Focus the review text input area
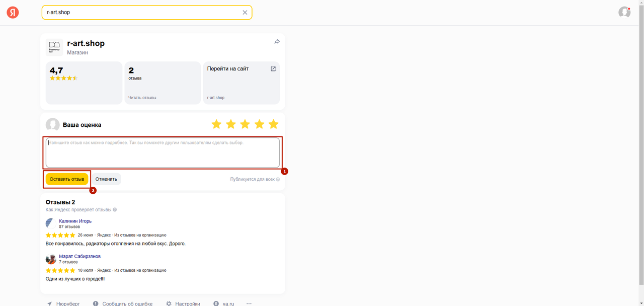Viewport: 644px width, 306px height. [x=163, y=152]
